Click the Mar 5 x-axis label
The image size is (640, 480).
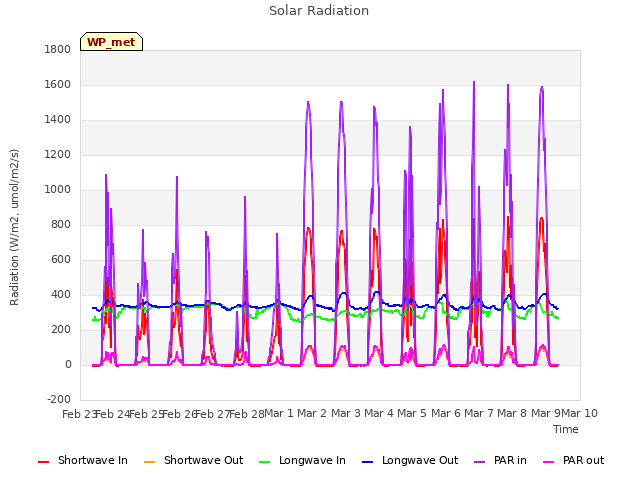click(412, 413)
